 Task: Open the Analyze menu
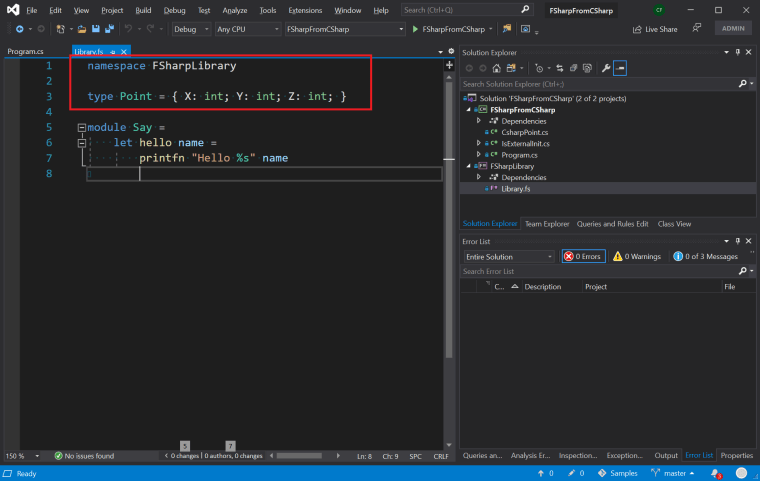pyautogui.click(x=235, y=10)
